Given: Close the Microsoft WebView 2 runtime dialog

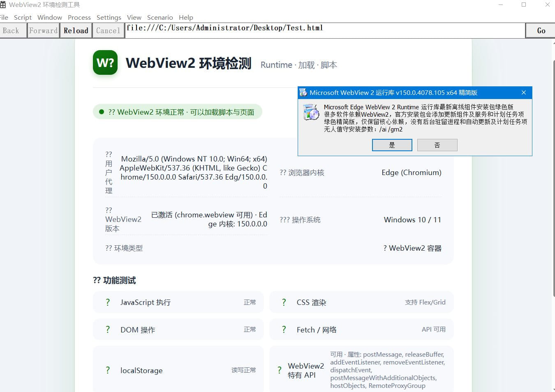Looking at the screenshot, I should (524, 92).
